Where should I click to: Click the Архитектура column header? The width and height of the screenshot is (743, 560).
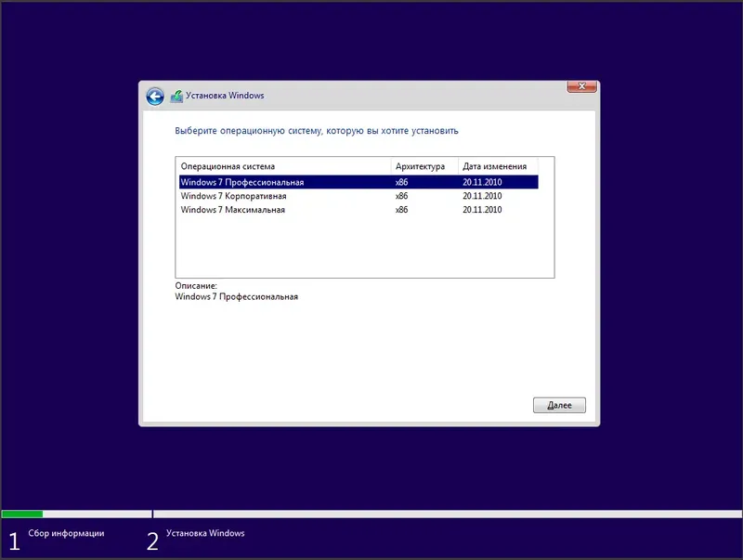424,166
